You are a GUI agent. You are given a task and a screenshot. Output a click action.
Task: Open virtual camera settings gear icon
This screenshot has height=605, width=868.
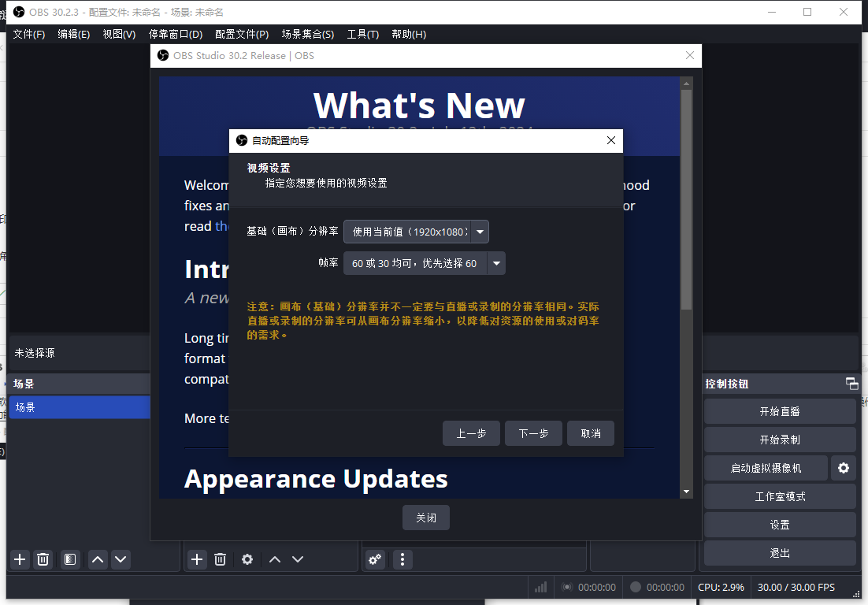(843, 468)
